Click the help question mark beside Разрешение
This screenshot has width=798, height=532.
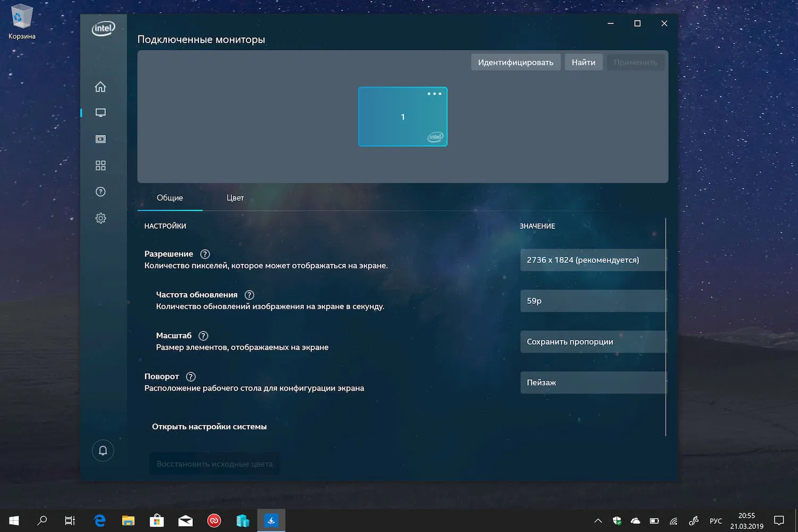pos(205,254)
